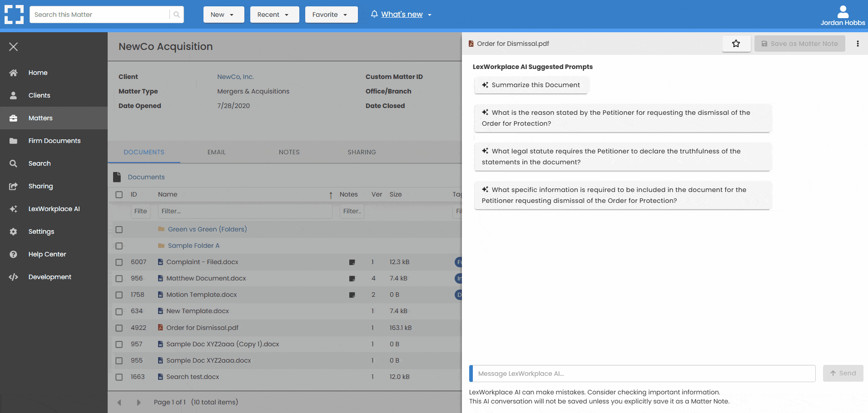The image size is (868, 413).
Task: Open Matters in the sidebar
Action: 54,118
